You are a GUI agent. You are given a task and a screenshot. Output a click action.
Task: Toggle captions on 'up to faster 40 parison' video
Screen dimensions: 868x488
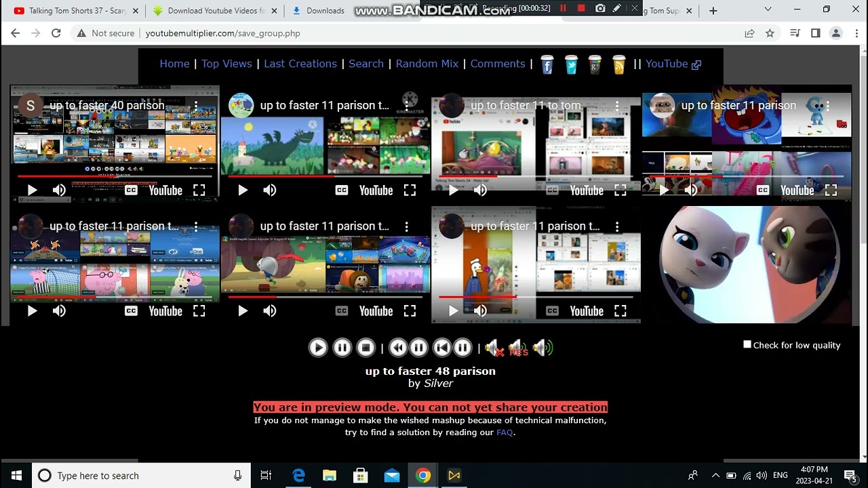(131, 190)
